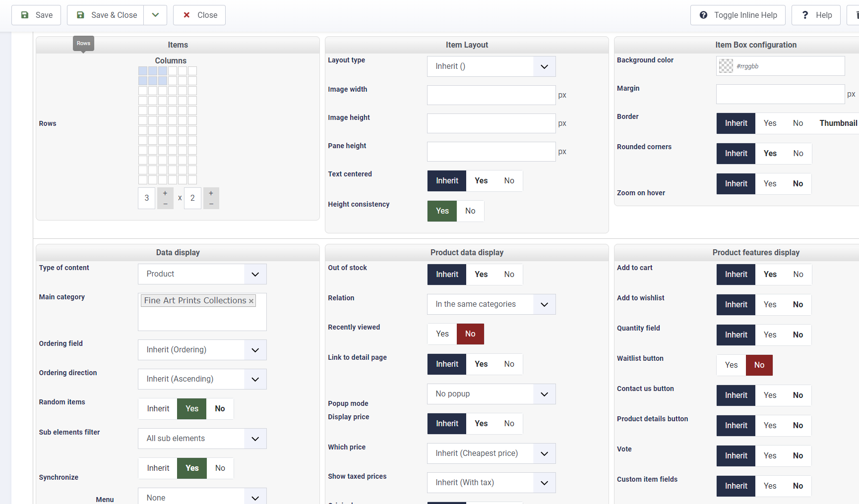
Task: Decrease the rows count with minus
Action: 211,204
